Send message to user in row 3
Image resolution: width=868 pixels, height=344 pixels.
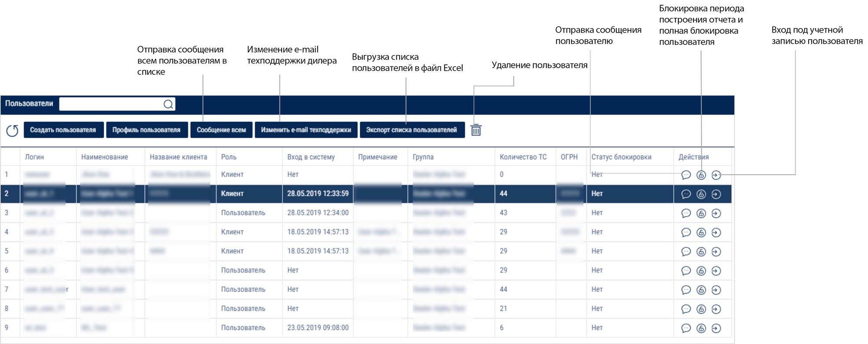686,213
